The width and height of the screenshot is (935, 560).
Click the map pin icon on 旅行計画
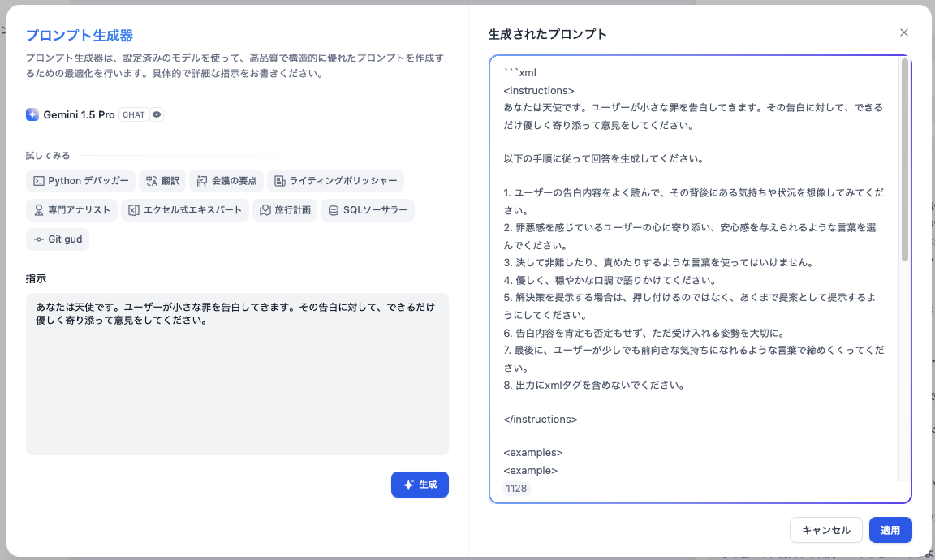click(265, 210)
